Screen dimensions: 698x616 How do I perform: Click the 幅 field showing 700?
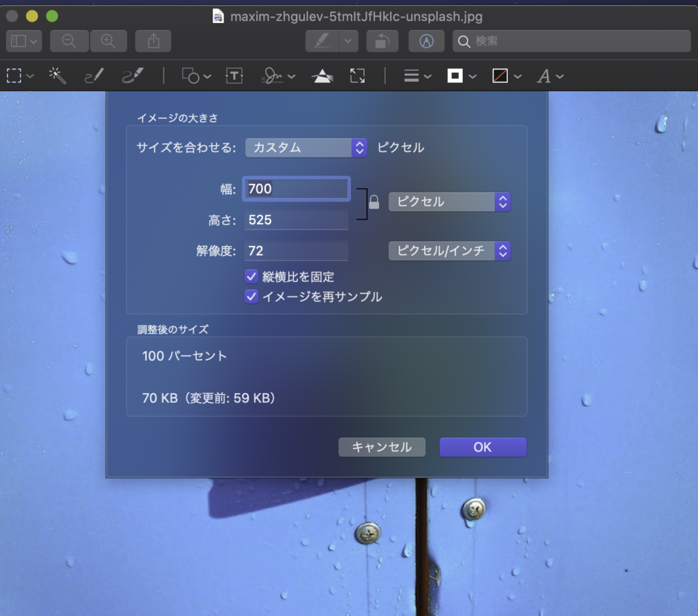[x=296, y=189]
